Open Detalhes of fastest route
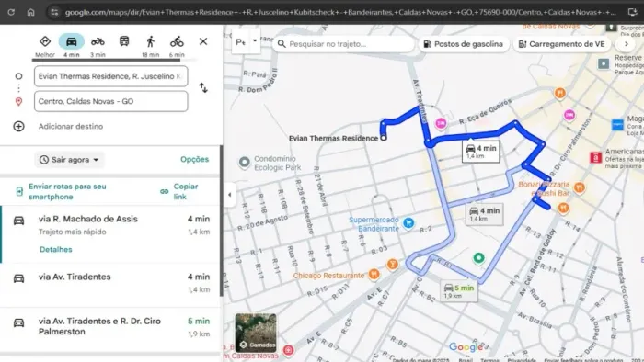This screenshot has height=362, width=644. [56, 249]
